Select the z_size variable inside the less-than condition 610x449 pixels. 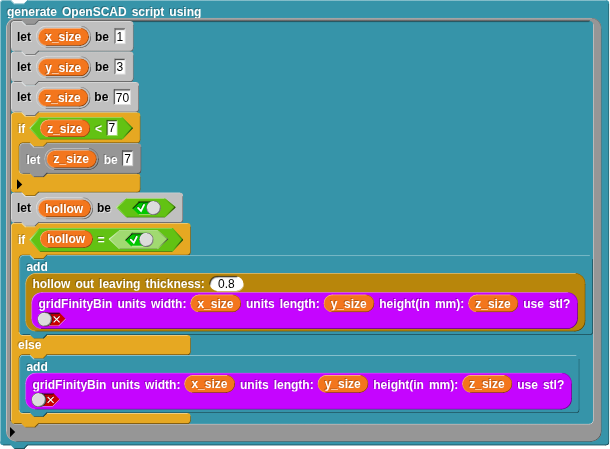point(65,128)
